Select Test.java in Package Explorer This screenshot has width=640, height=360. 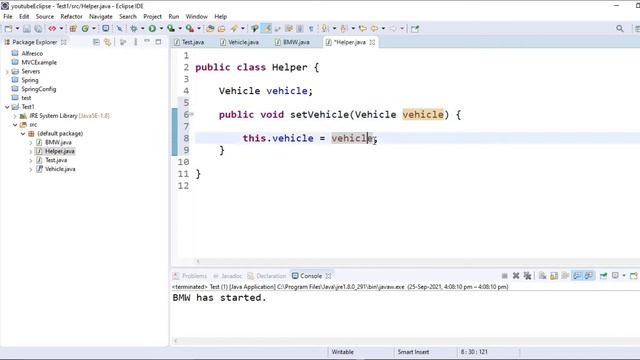(x=56, y=160)
